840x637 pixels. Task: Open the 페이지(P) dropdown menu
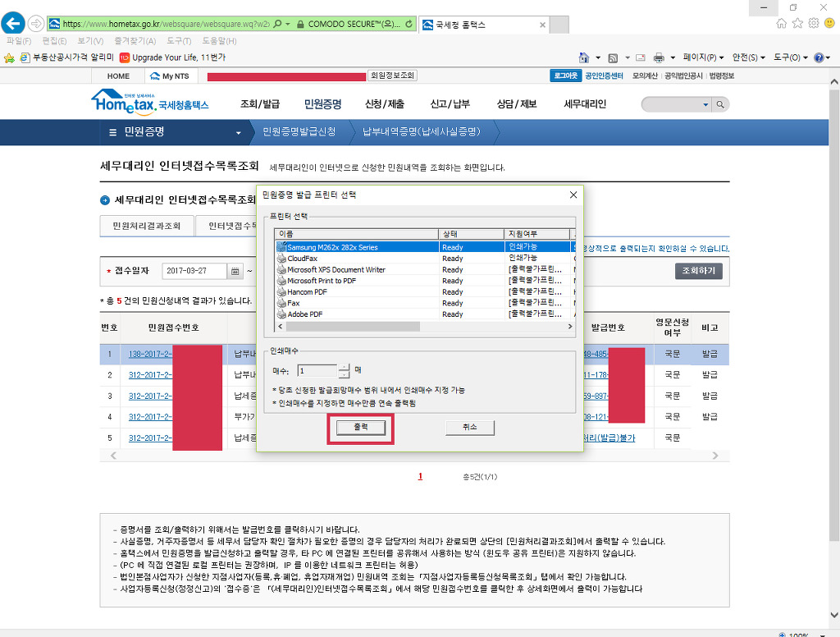pos(703,57)
